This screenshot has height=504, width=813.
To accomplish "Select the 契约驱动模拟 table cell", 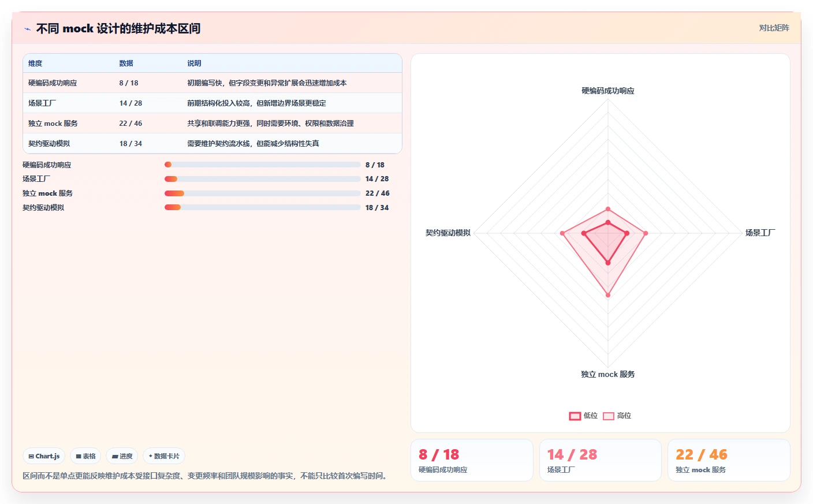I will [x=49, y=144].
